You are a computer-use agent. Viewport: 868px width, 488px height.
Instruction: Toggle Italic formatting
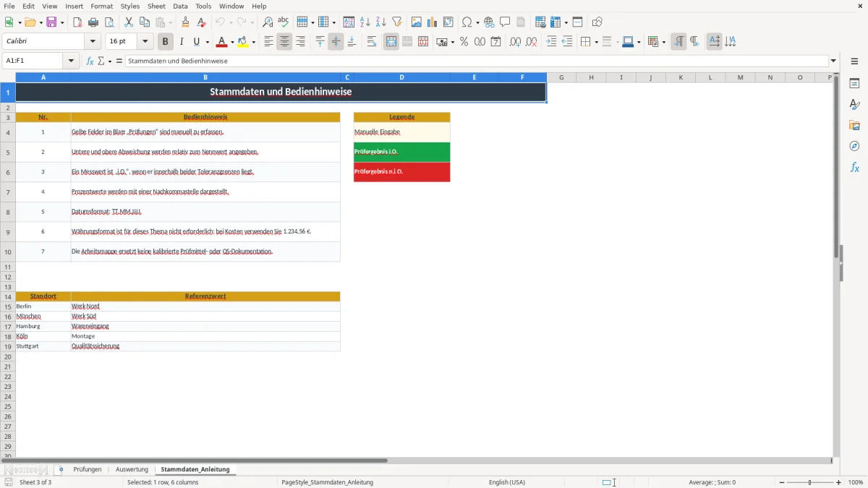tap(182, 42)
